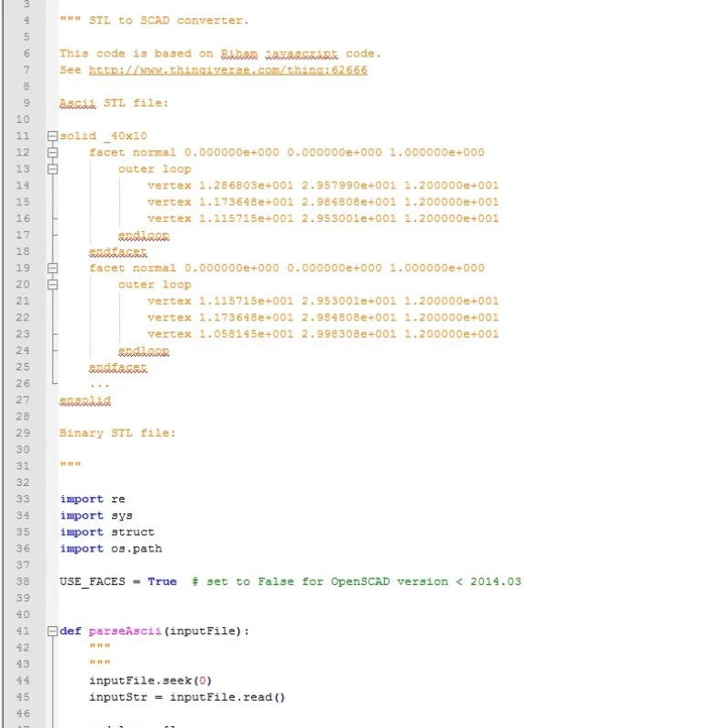Click 'endfacet' on line 25
Viewport: 728px width, 728px height.
pos(118,368)
